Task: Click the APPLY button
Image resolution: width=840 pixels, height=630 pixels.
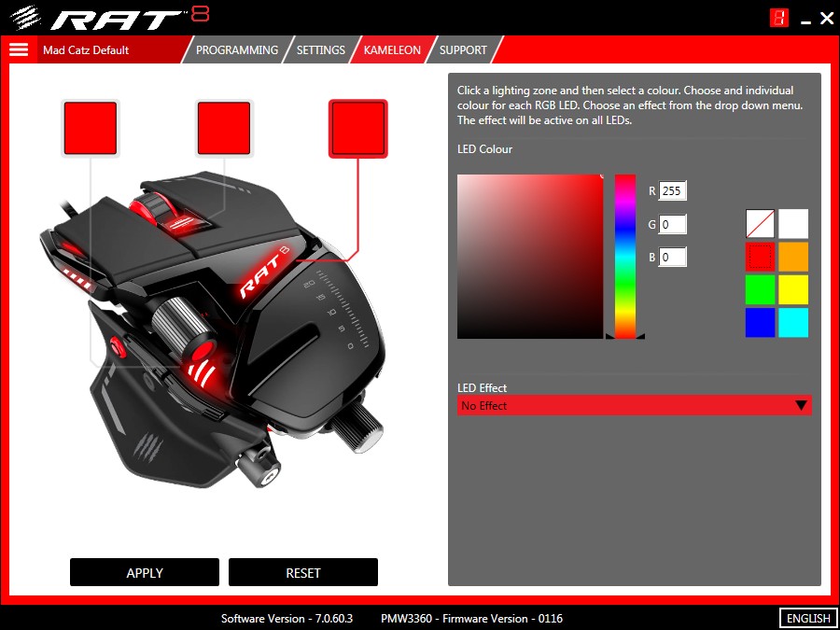Action: pos(144,572)
